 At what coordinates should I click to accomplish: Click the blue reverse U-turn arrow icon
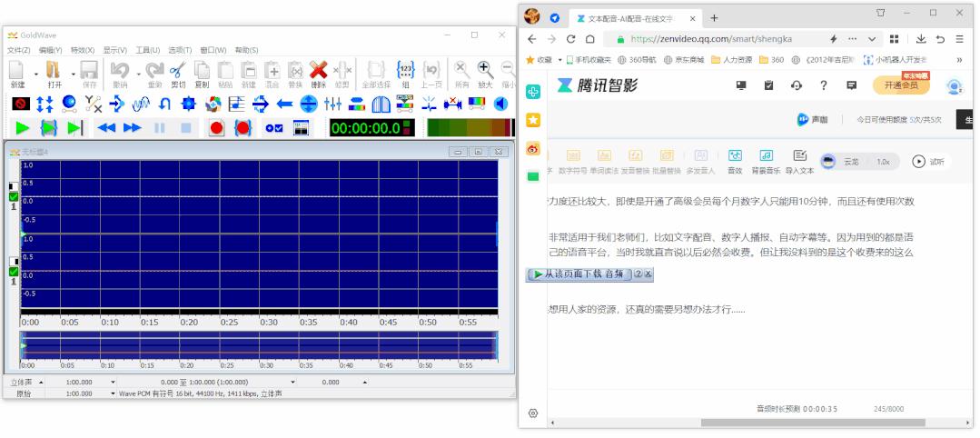[x=165, y=104]
